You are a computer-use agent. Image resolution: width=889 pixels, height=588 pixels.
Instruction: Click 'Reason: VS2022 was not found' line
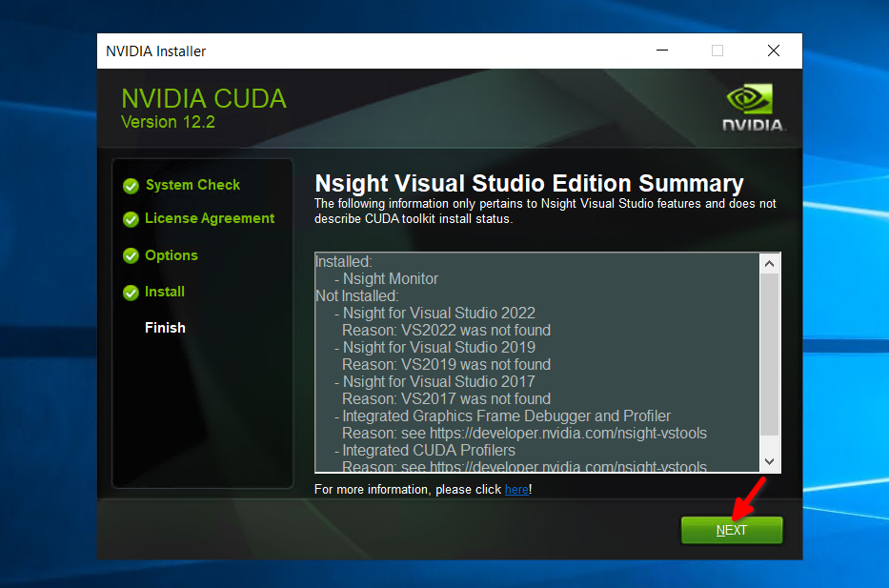tap(446, 330)
